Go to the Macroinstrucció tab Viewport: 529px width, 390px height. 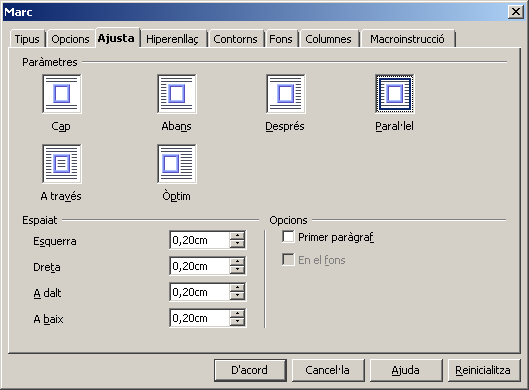tap(408, 39)
